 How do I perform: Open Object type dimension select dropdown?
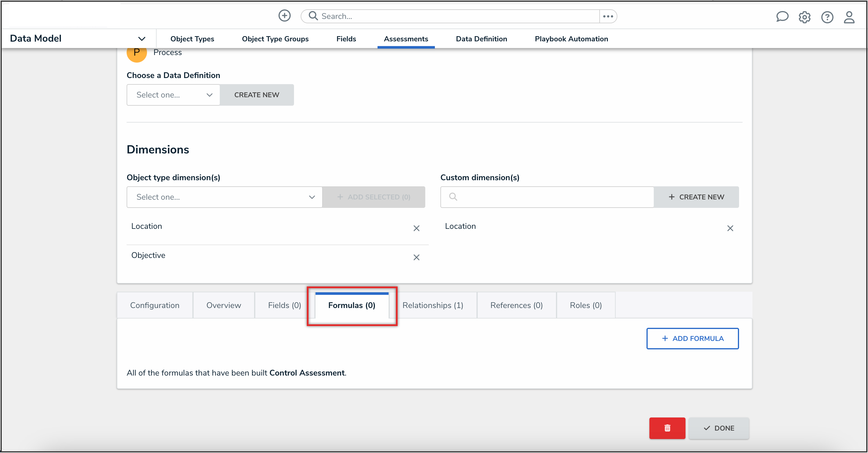224,197
